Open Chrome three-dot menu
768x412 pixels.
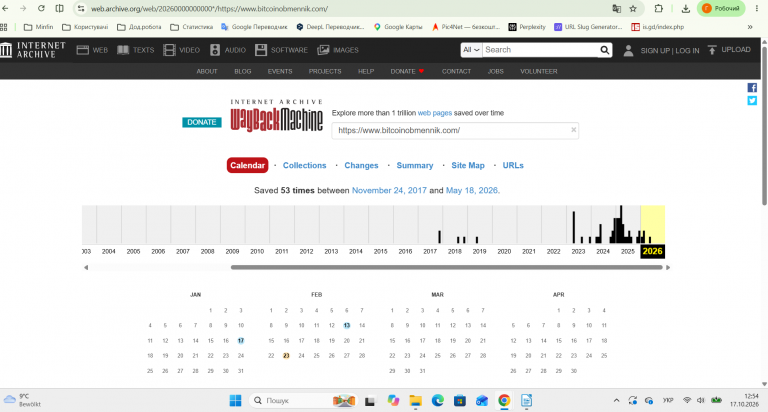pos(757,8)
